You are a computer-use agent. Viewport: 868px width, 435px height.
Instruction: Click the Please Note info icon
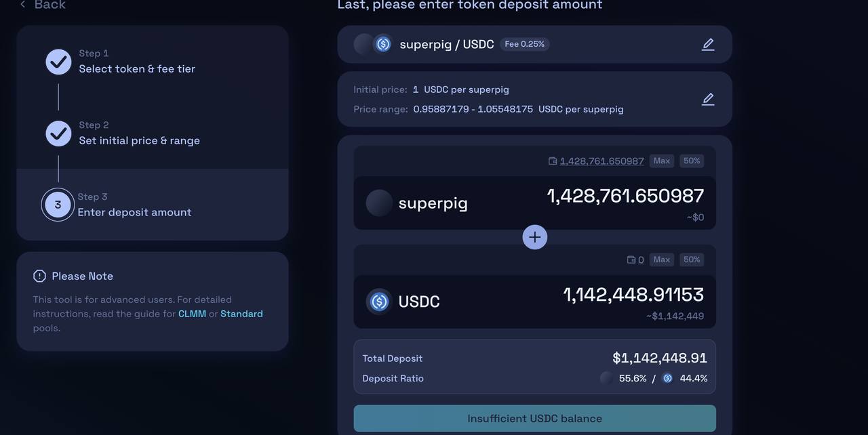coord(39,276)
